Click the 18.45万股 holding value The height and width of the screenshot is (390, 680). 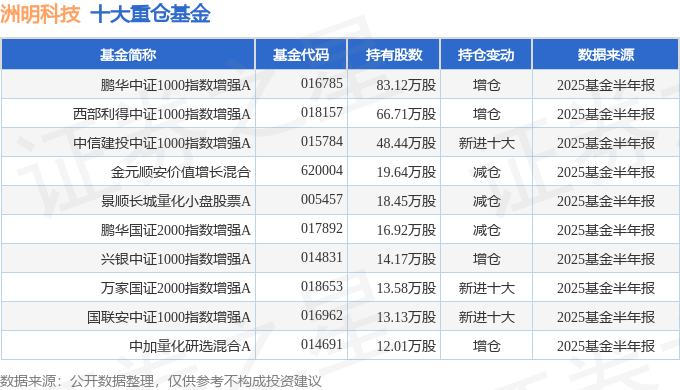coord(406,201)
